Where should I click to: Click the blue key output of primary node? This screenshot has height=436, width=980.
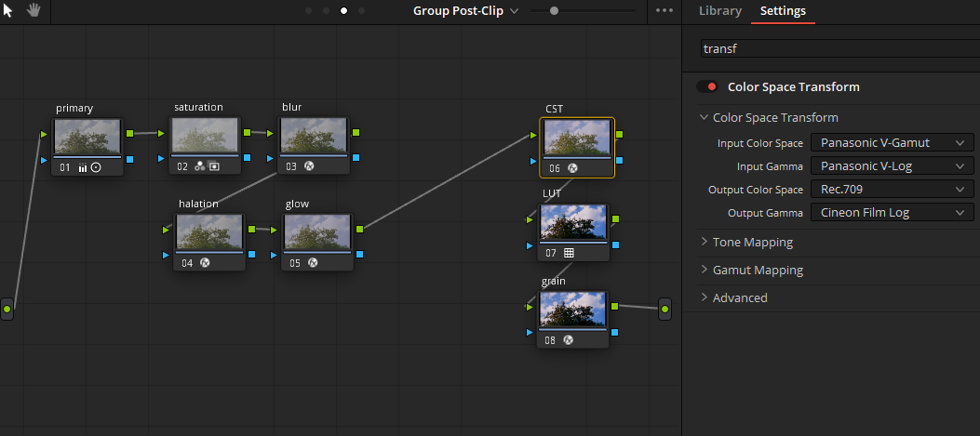point(129,159)
